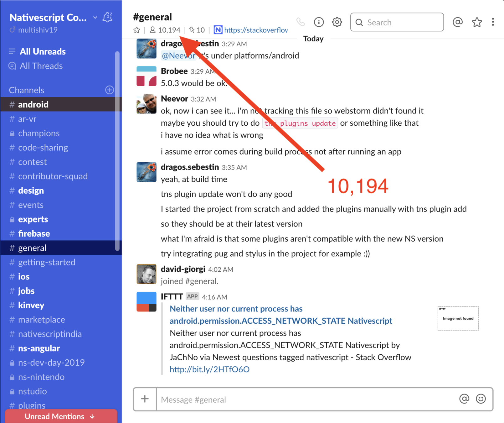Switch to firebase channel
Screen dimensions: 504x423
click(x=60, y=233)
